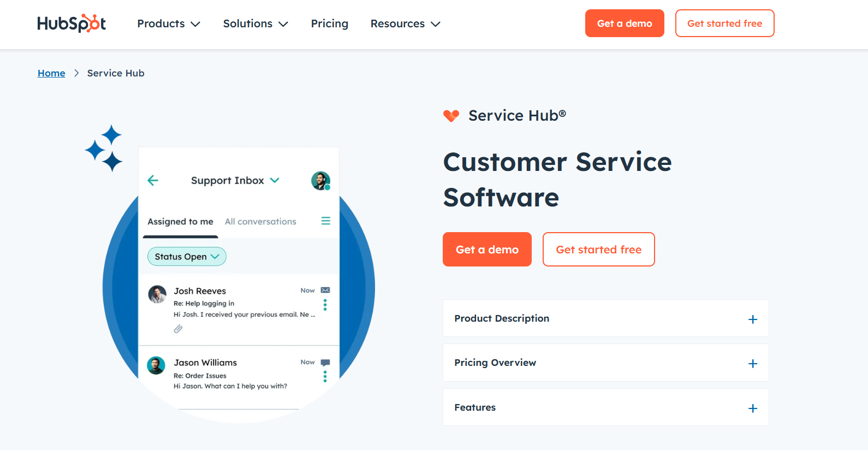The height and width of the screenshot is (450, 868).
Task: Click the Jason Williams name
Action: 205,363
